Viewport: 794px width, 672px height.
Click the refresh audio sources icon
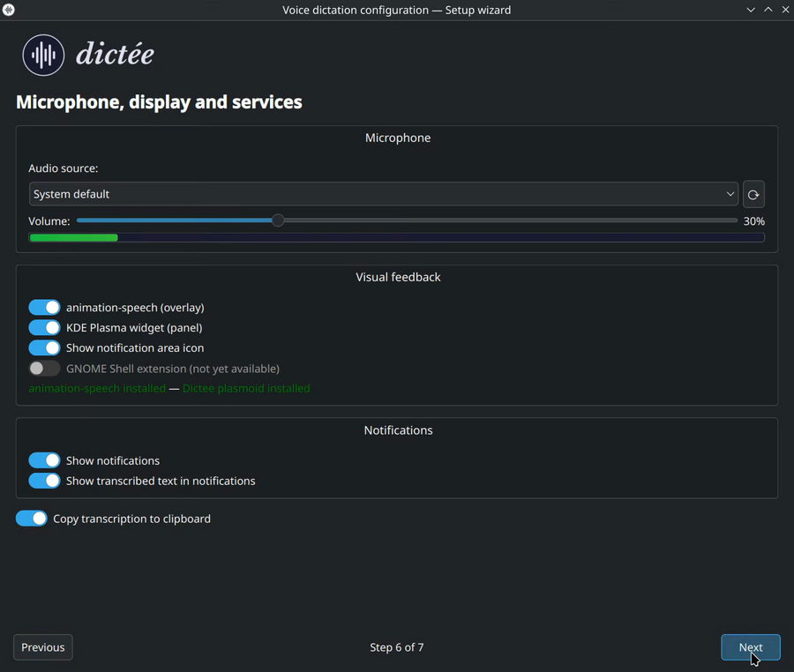753,194
